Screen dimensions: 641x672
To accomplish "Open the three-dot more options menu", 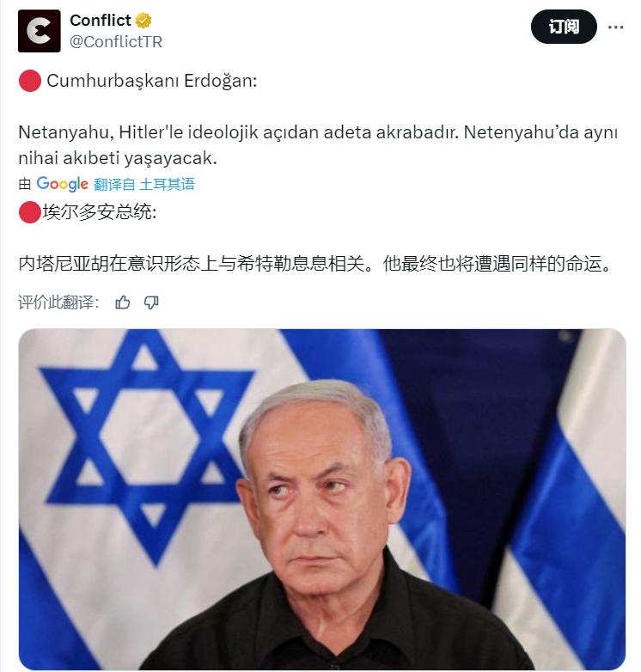I will tap(615, 27).
